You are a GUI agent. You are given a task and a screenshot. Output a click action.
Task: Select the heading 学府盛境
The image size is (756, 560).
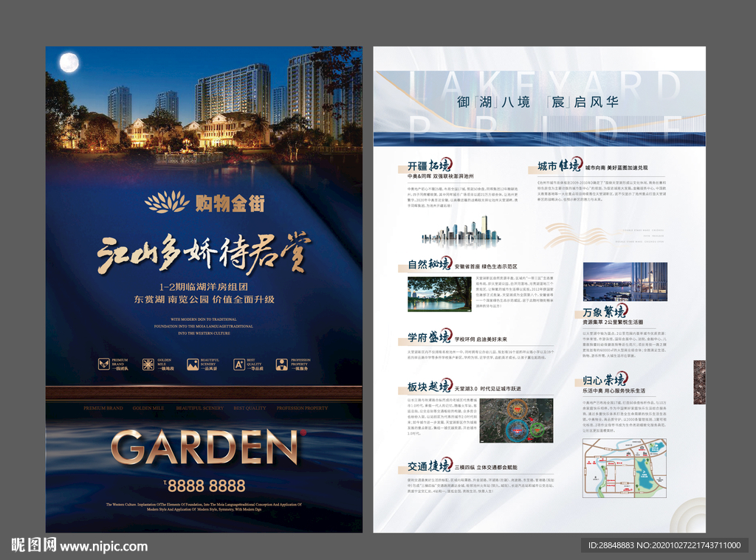(430, 336)
